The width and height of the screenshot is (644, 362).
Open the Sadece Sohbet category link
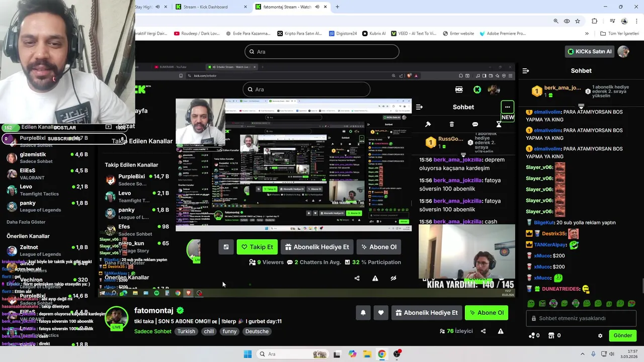(x=153, y=331)
